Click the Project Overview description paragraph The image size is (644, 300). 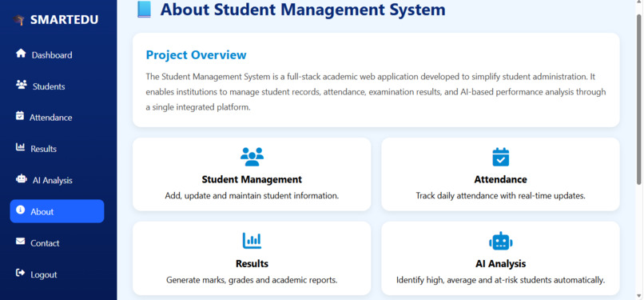376,92
